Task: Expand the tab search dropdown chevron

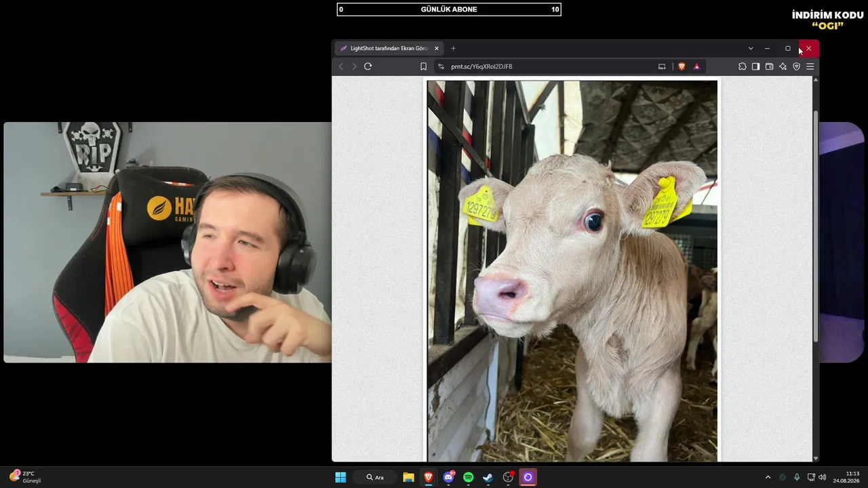Action: point(751,48)
